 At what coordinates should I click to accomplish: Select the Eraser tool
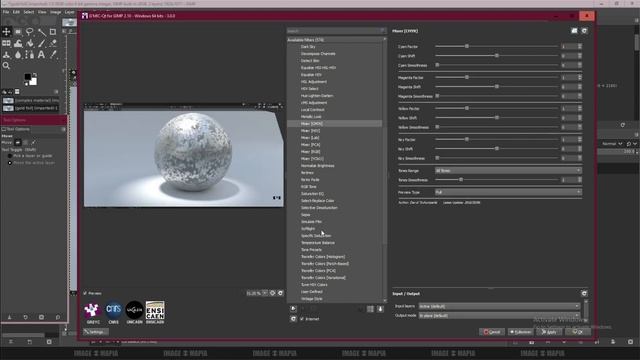pos(53,43)
